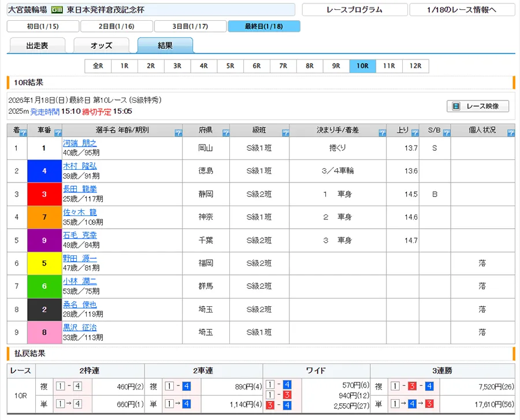Click help icon in 府県 column header
This screenshot has height=420, width=520.
[x=225, y=133]
